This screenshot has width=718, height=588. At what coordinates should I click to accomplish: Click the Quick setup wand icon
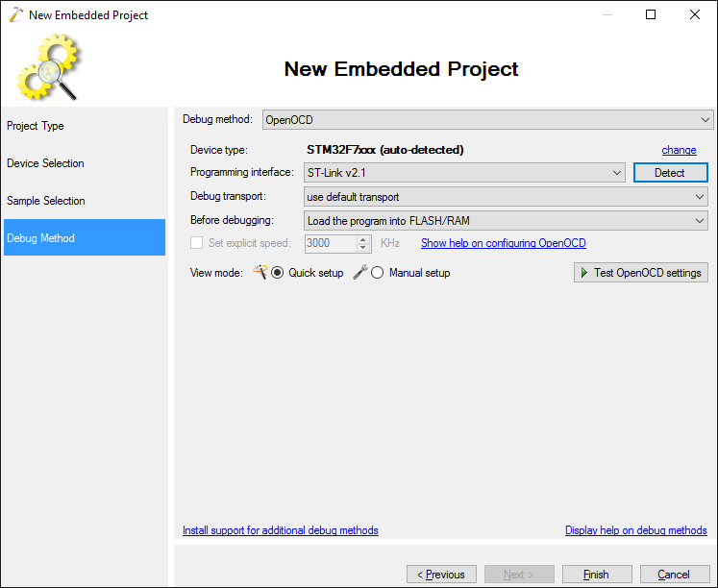coord(260,272)
